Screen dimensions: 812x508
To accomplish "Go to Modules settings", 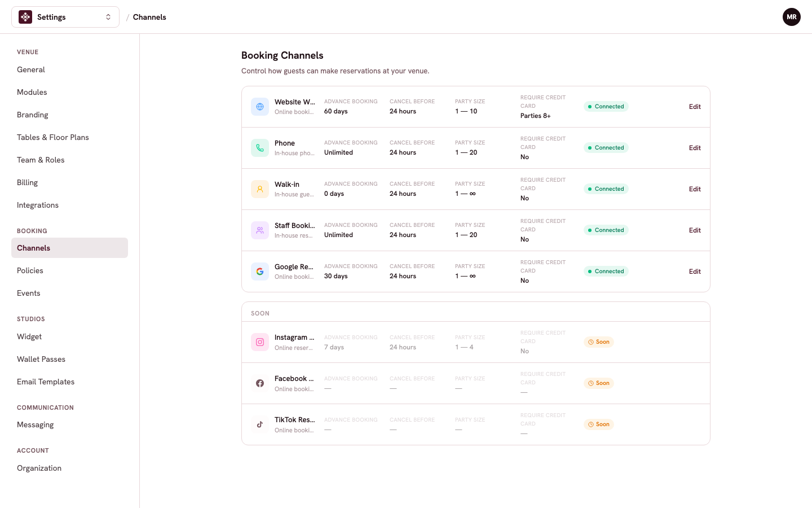I will pos(69,92).
